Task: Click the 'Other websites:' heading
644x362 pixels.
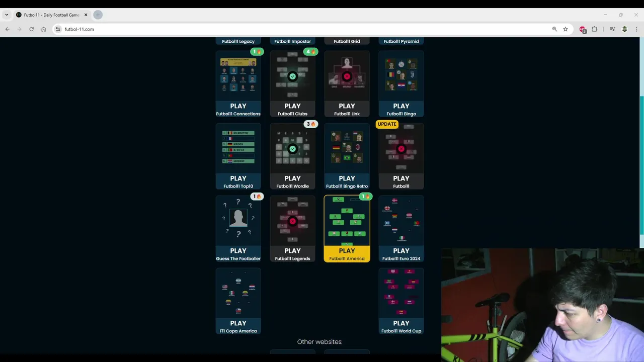Action: coord(319,342)
